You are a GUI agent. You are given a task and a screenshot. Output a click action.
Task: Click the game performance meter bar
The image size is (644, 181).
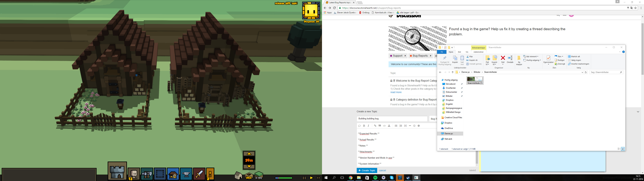coord(284,178)
